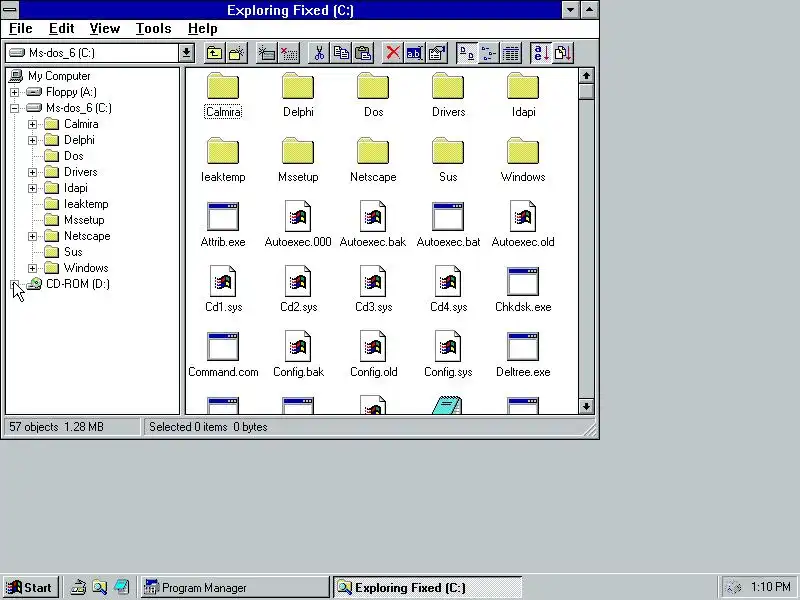
Task: Click the 1:10 PM taskbar clock
Action: [x=770, y=587]
